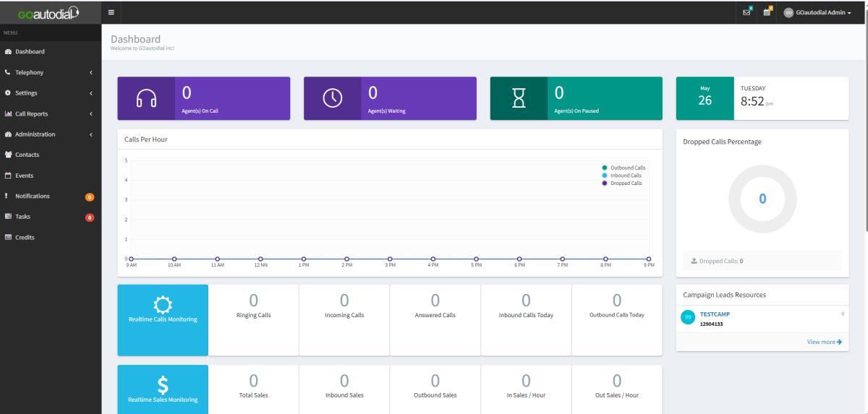868x414 pixels.
Task: Toggle the hamburger sidebar menu icon
Action: (x=111, y=12)
